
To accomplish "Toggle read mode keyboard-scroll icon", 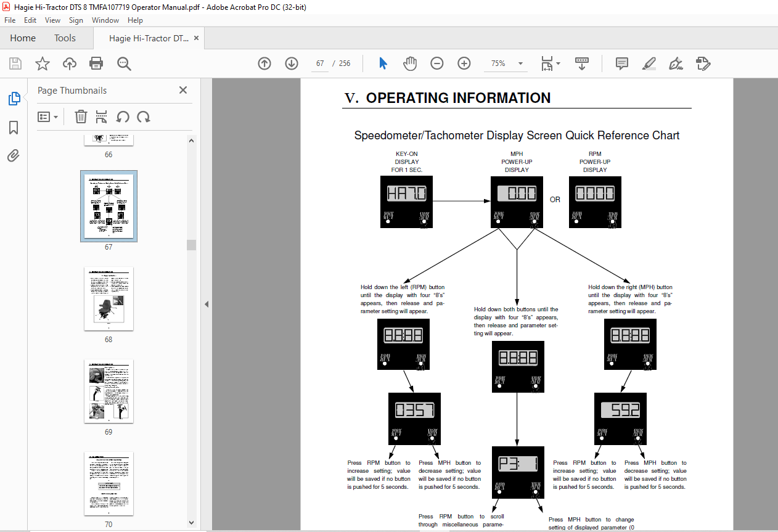I will [582, 63].
